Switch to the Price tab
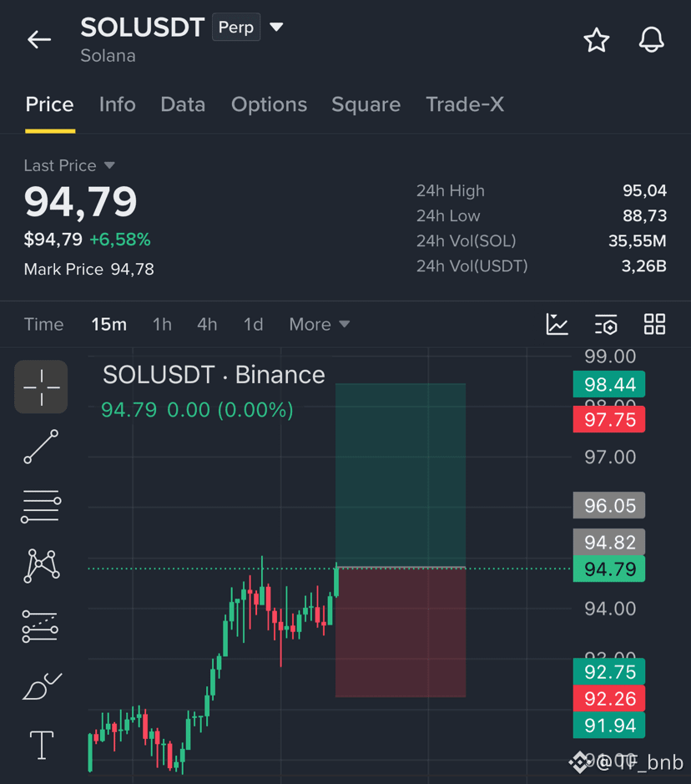The width and height of the screenshot is (691, 784). point(50,104)
